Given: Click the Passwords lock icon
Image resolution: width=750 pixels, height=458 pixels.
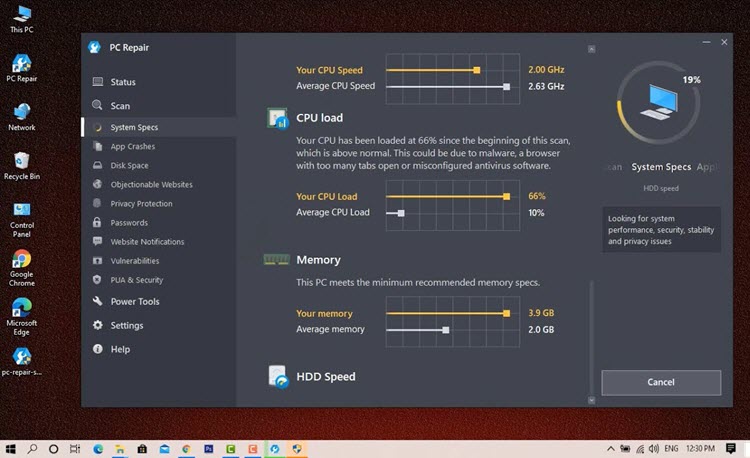Looking at the screenshot, I should [x=97, y=222].
